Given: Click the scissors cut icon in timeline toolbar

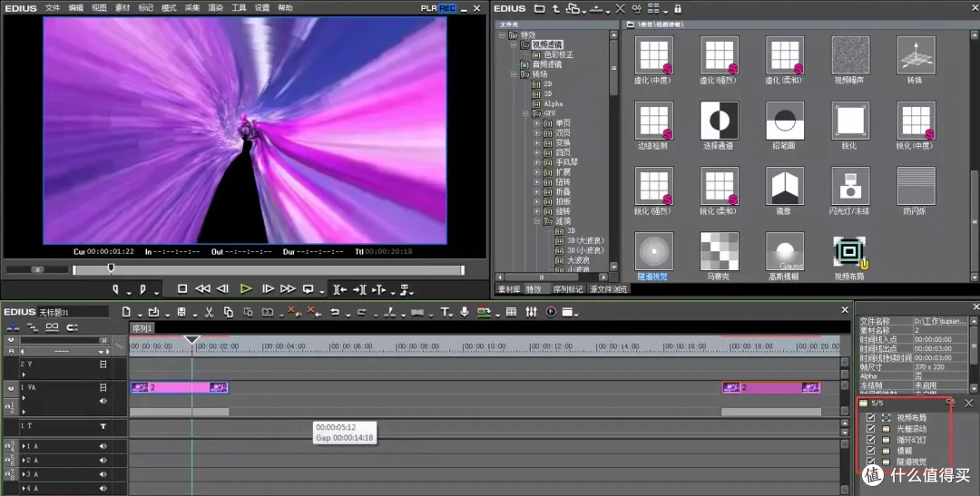Looking at the screenshot, I should [209, 313].
